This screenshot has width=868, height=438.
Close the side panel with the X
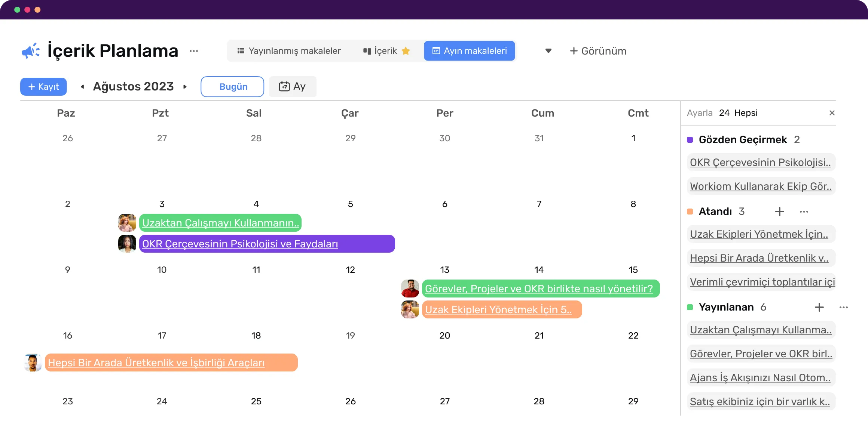coord(832,113)
